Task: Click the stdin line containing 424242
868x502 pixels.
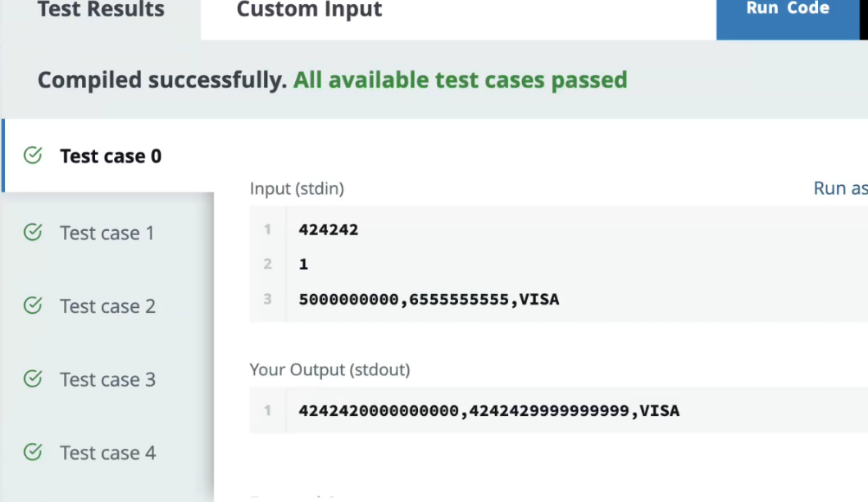Action: click(329, 229)
